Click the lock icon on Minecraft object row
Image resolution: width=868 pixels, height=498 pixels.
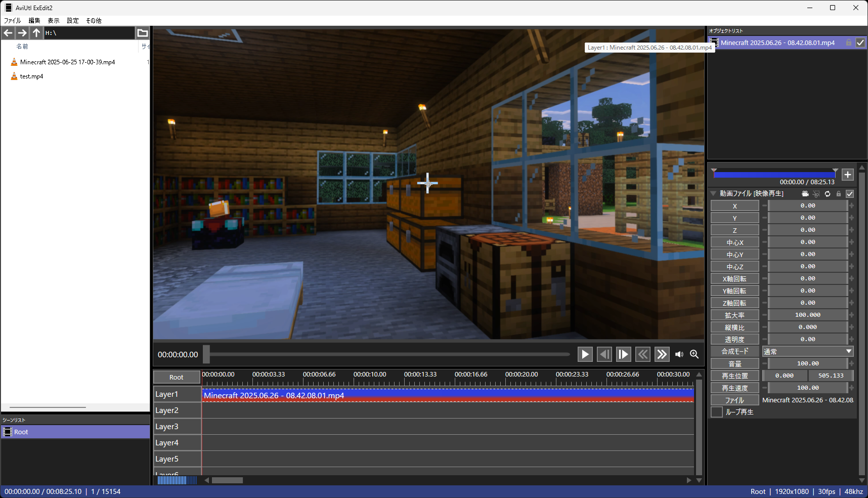(849, 43)
